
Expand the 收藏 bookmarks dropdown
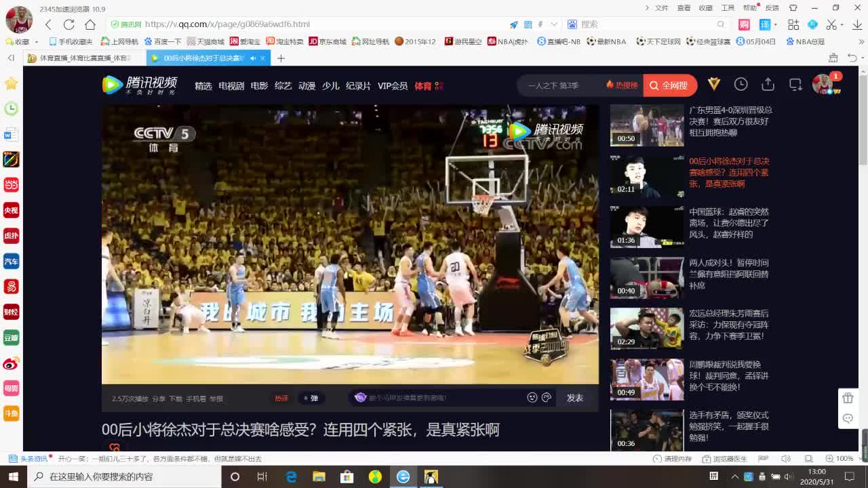36,41
